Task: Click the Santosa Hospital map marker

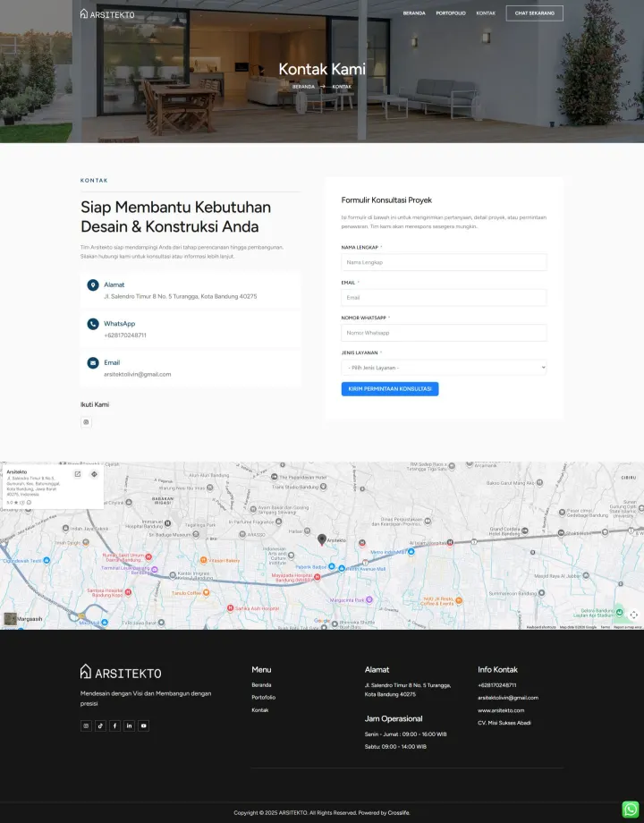Action: [x=128, y=592]
